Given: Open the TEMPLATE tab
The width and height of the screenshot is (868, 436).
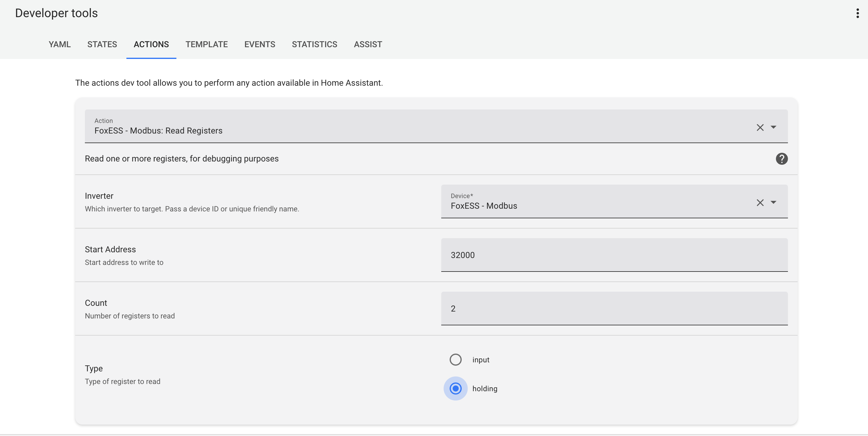Looking at the screenshot, I should 206,45.
